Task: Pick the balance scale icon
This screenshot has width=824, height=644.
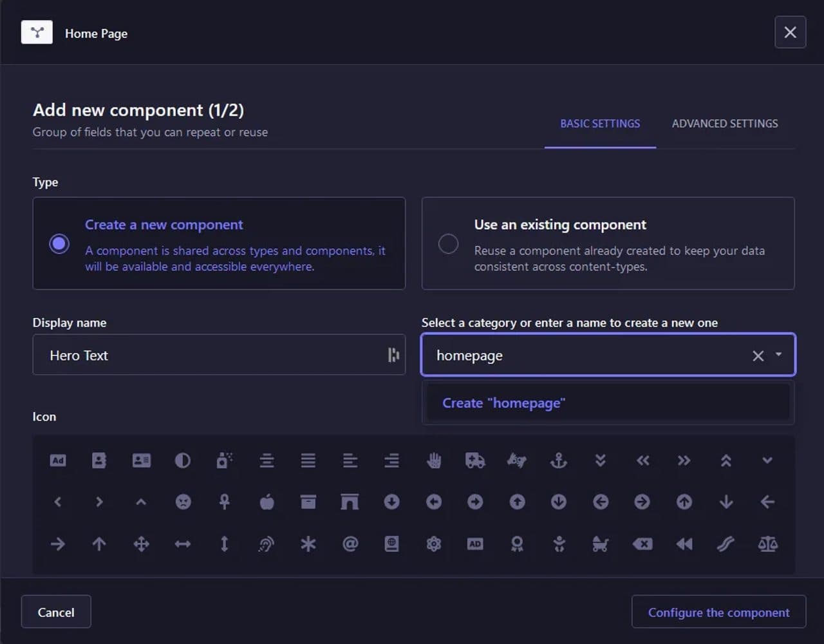Action: (x=767, y=544)
